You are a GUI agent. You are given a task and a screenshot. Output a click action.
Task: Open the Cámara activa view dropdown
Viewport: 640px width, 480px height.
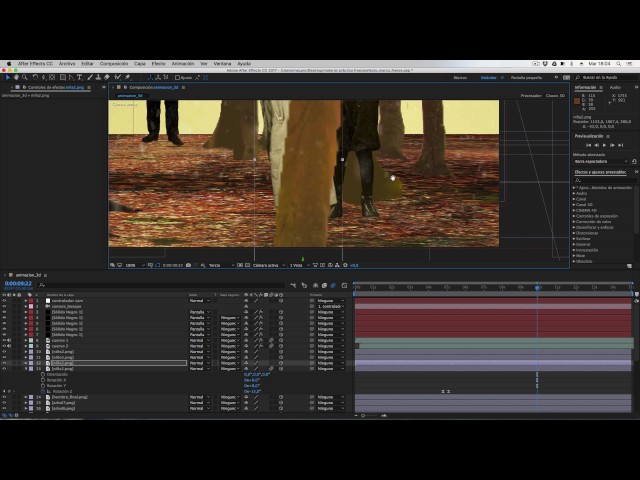[268, 265]
